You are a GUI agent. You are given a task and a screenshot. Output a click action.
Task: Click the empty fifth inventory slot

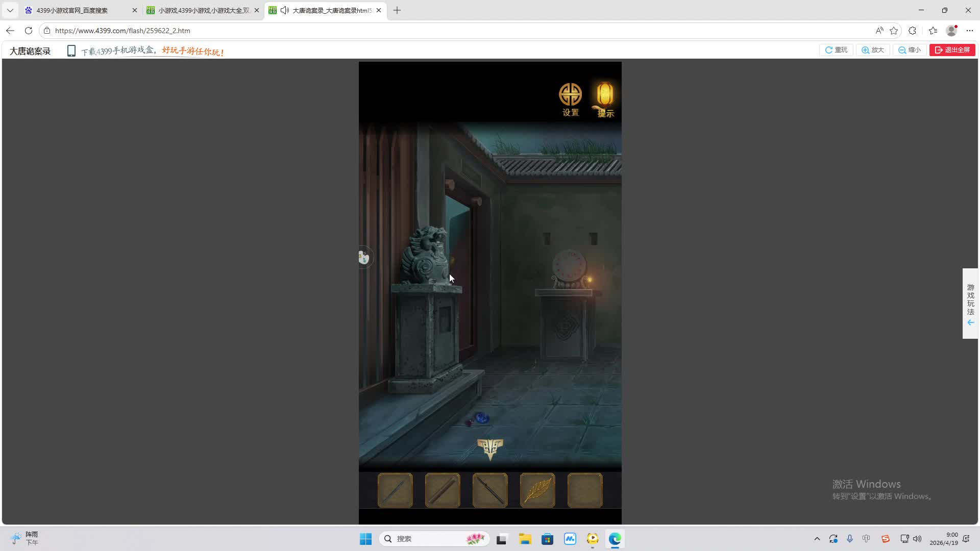click(585, 490)
